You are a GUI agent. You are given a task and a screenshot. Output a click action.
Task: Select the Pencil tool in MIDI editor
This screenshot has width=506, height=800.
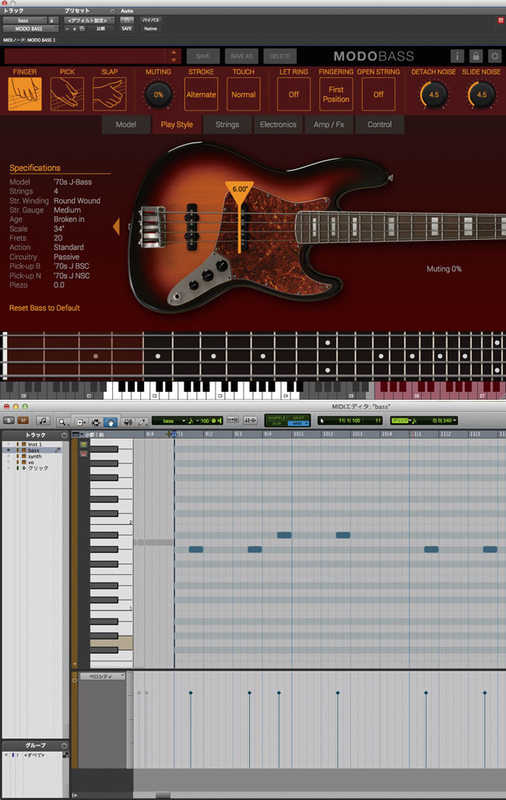coord(142,422)
